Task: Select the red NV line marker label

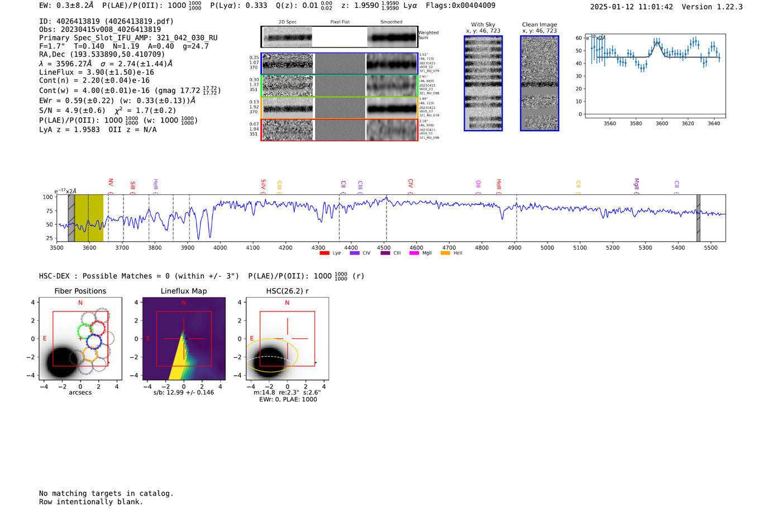Action: tap(111, 184)
